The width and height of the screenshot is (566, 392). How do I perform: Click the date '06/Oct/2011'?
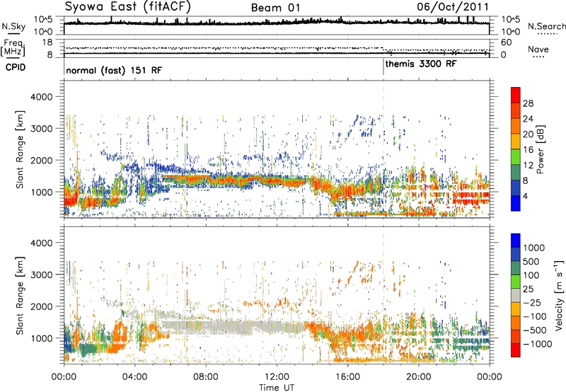[453, 7]
